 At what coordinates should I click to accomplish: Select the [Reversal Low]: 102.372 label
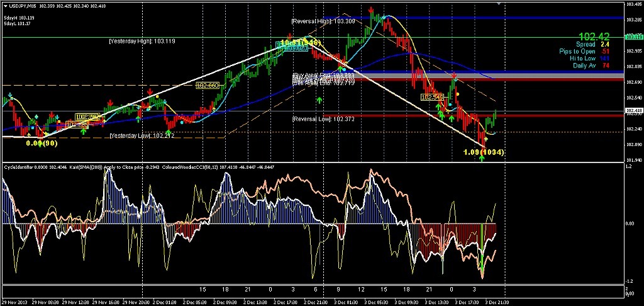323,119
